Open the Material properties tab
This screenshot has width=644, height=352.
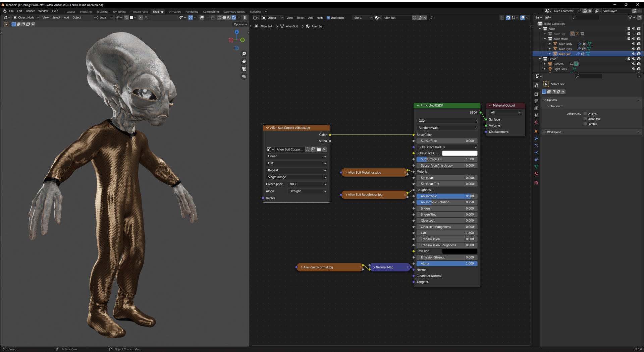pyautogui.click(x=536, y=174)
